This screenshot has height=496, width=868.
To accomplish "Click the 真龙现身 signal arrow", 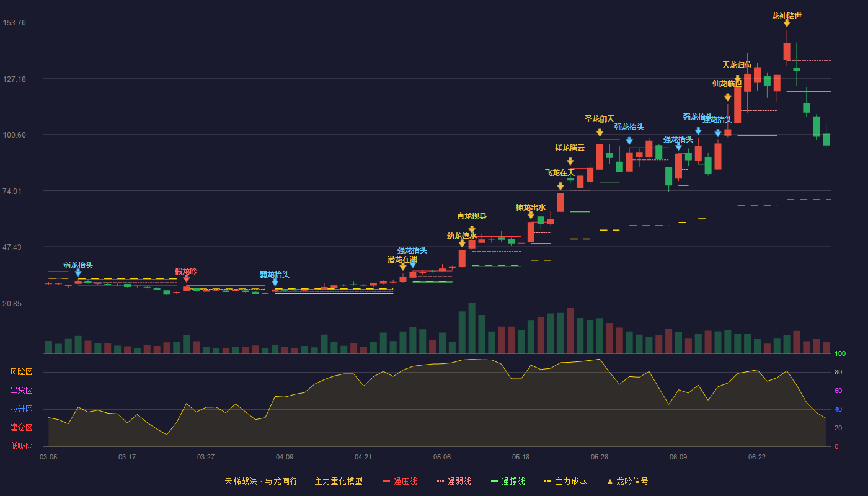I will click(472, 230).
